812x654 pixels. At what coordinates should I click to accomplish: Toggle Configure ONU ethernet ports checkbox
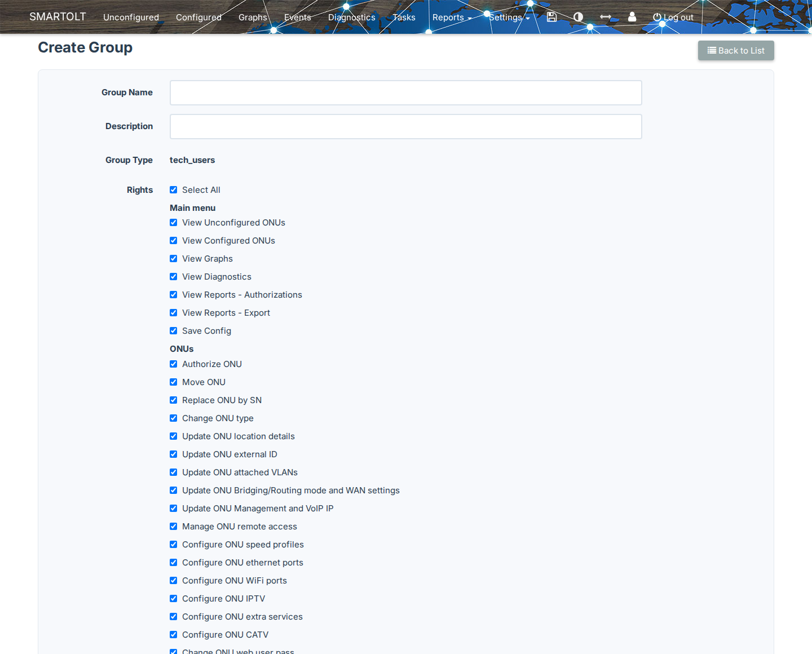pos(174,563)
